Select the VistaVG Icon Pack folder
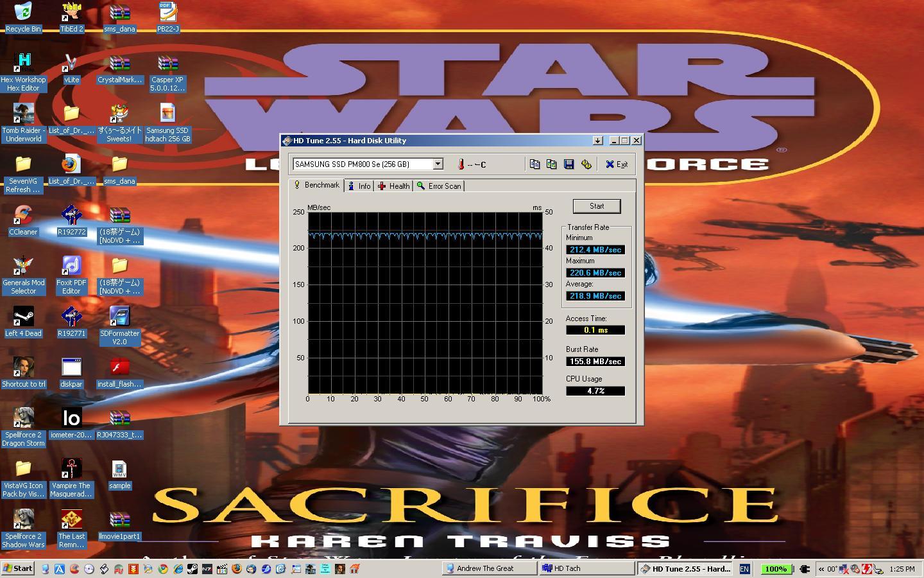924x578 pixels. point(23,478)
